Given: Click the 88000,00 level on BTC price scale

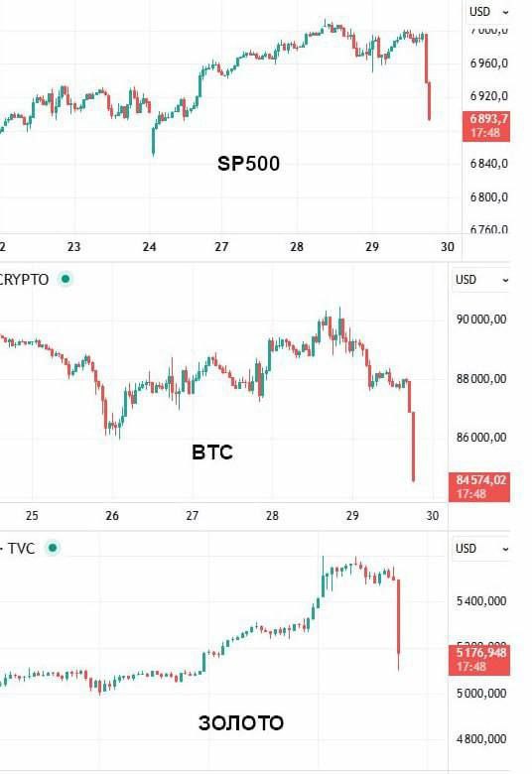Looking at the screenshot, I should pyautogui.click(x=481, y=379).
